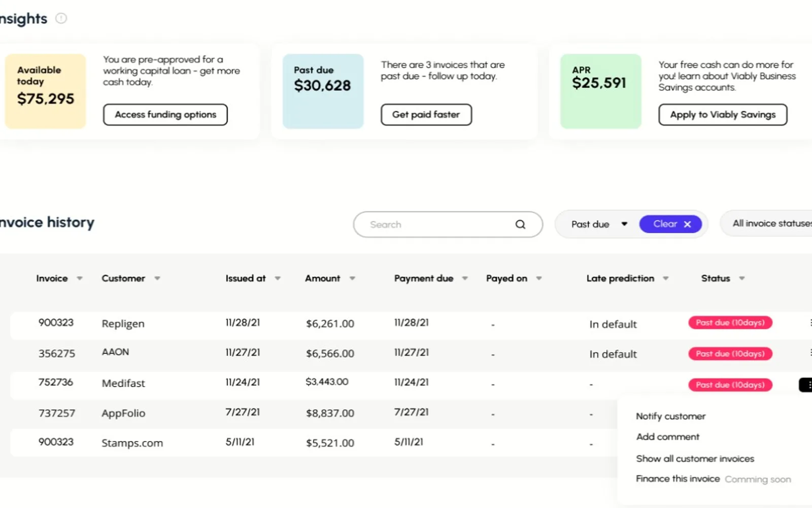Viewport: 812px width, 508px height.
Task: Focus the invoice Search field
Action: tap(448, 225)
